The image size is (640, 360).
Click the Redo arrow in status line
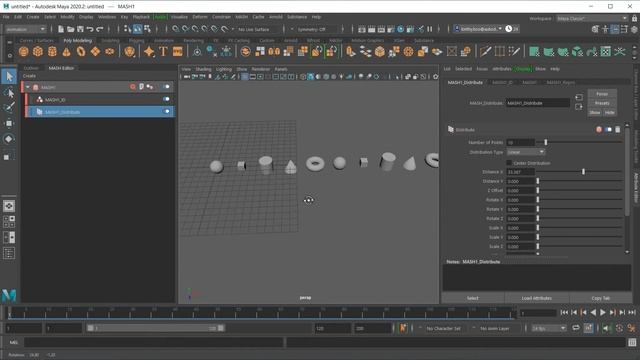100,29
